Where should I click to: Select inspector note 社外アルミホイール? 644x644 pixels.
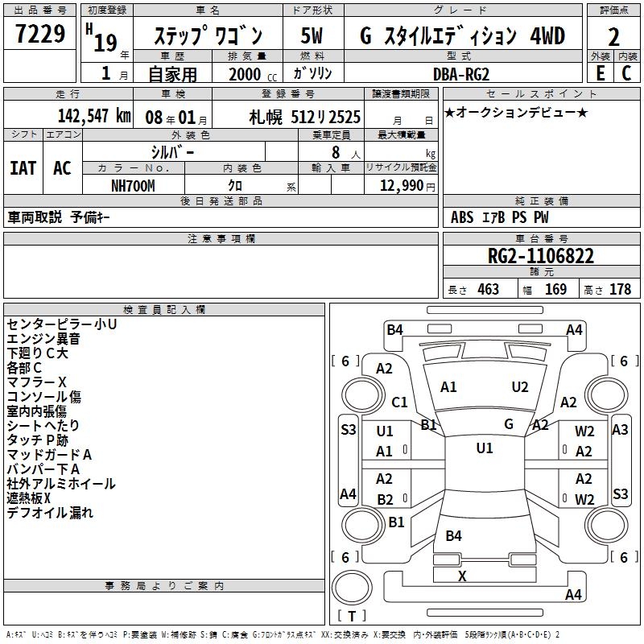pyautogui.click(x=61, y=484)
